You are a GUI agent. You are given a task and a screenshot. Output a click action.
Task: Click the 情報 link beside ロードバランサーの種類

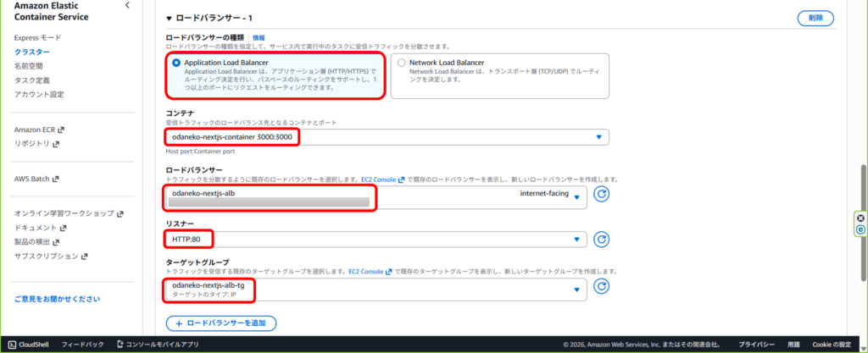tap(259, 37)
